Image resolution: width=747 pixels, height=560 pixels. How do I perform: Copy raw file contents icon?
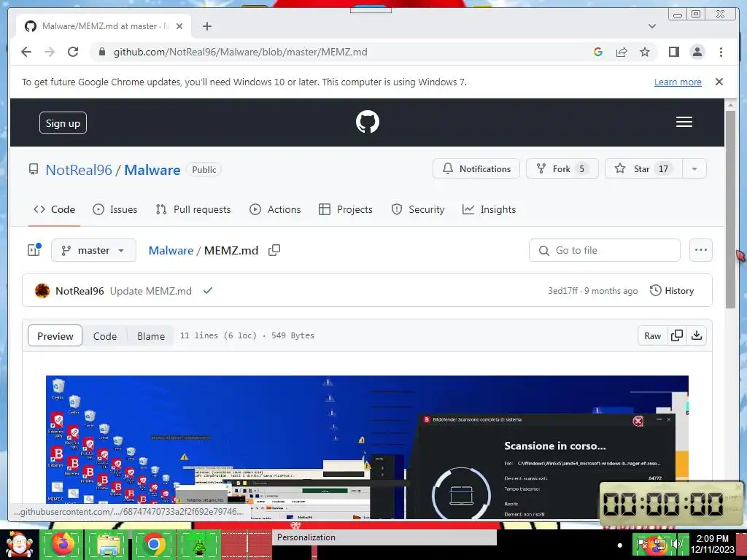click(676, 335)
